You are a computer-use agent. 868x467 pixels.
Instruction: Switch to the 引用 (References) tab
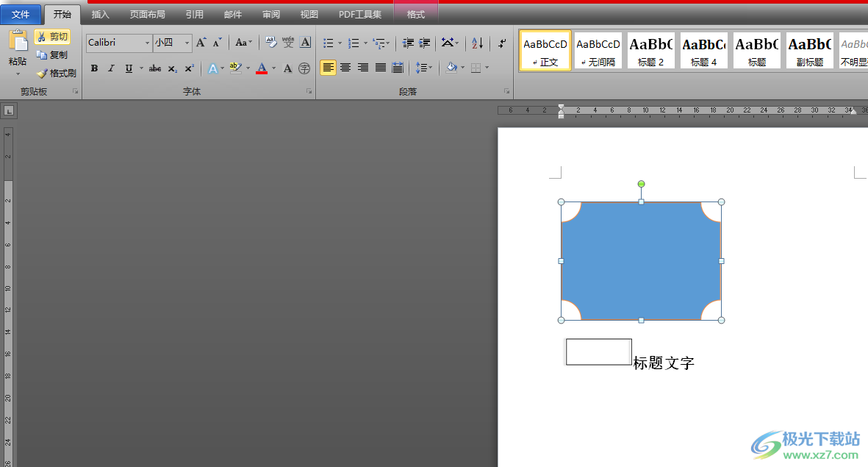click(194, 15)
